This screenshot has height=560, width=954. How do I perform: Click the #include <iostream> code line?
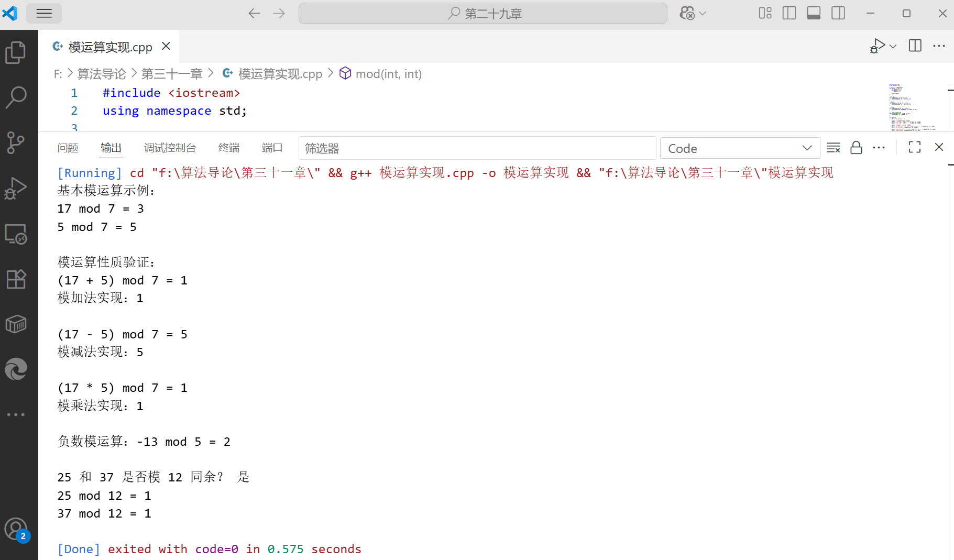[x=171, y=93]
